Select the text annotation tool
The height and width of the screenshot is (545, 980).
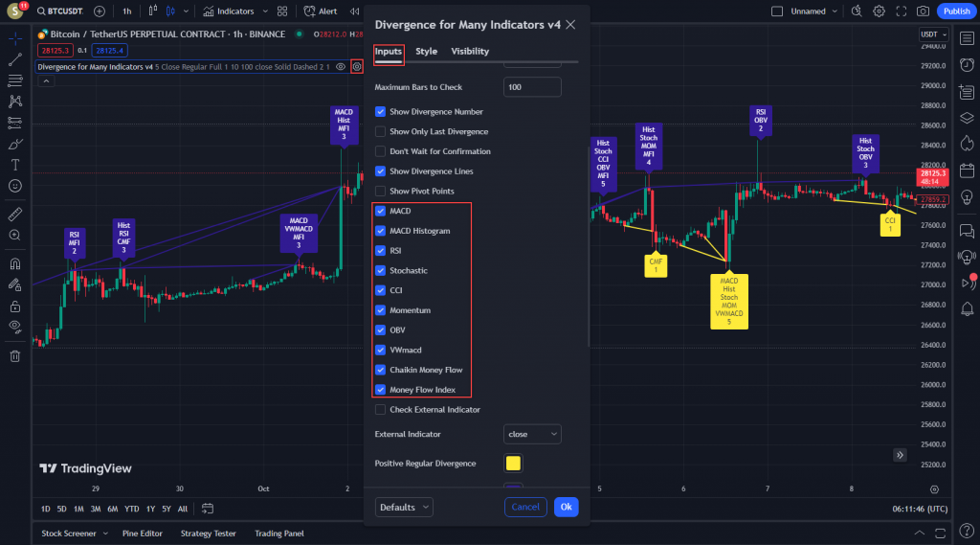pyautogui.click(x=15, y=165)
